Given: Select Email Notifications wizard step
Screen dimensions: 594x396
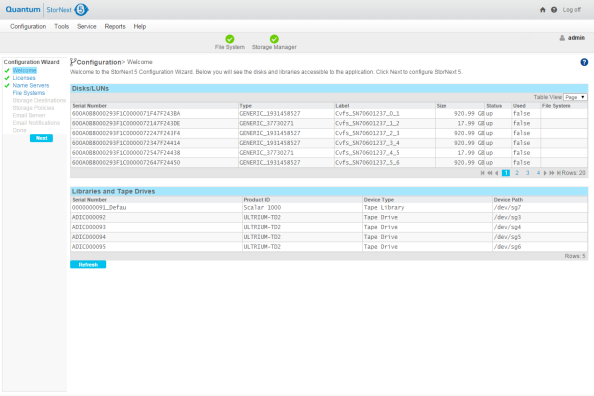Looking at the screenshot, I should (36, 123).
